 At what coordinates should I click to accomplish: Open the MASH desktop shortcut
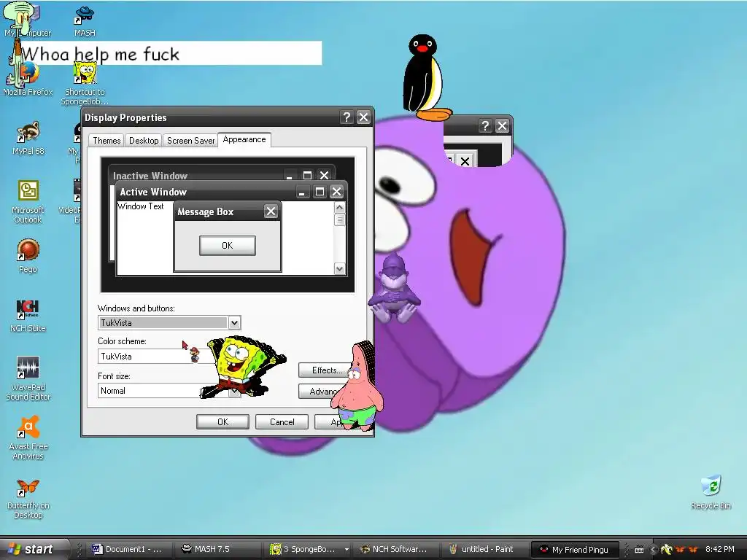[x=85, y=21]
